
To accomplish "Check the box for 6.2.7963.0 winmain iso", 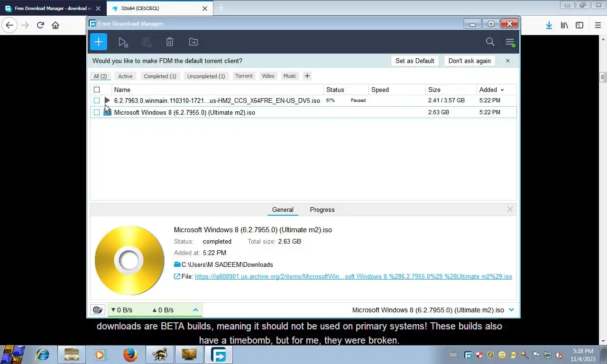I will pyautogui.click(x=97, y=100).
